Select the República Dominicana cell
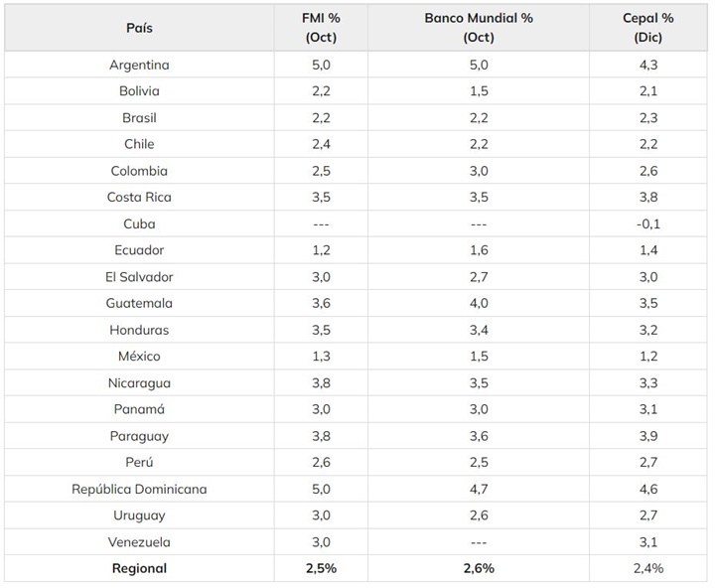The height and width of the screenshot is (588, 715). tap(139, 489)
